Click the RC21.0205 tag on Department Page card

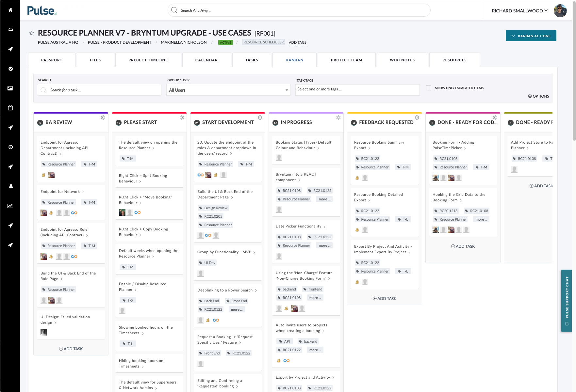point(210,216)
